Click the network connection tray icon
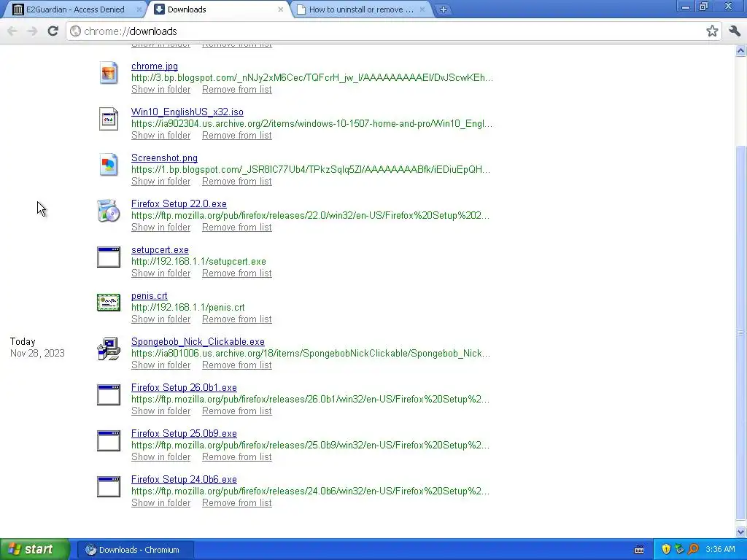747x560 pixels. coord(679,550)
